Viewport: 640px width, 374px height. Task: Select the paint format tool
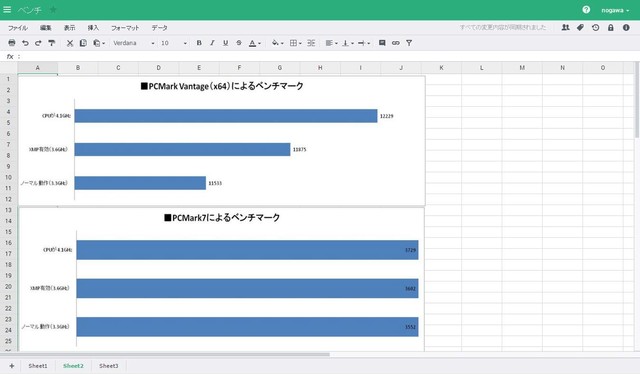coord(51,43)
